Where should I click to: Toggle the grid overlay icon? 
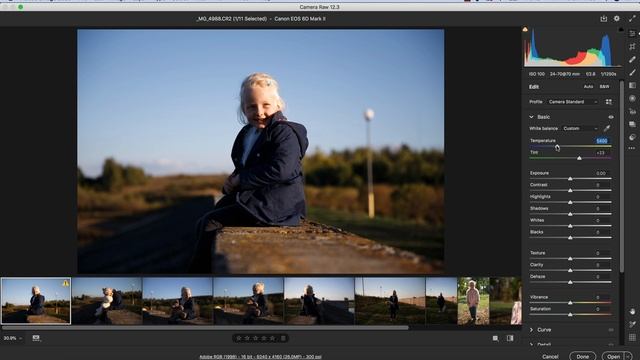pos(632,337)
